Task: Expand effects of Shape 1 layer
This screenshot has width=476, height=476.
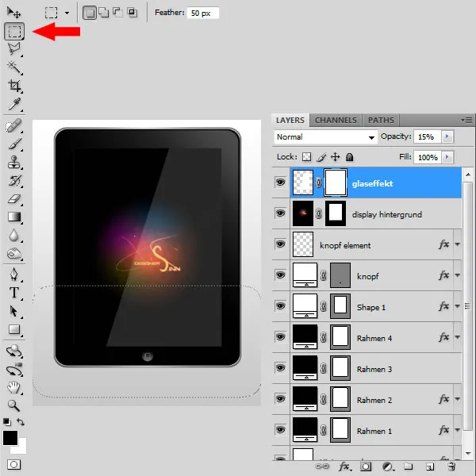Action: tap(457, 306)
